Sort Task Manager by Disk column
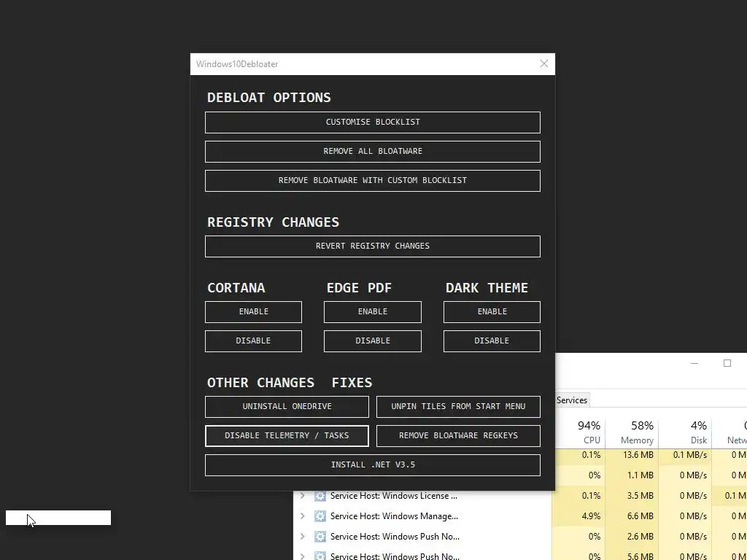This screenshot has height=560, width=747. 686,432
